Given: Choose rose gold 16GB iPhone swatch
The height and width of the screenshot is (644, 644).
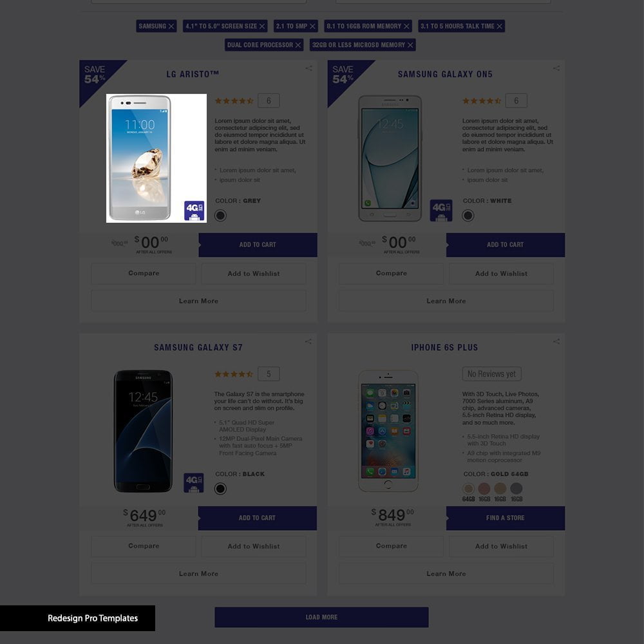Looking at the screenshot, I should pos(484,488).
